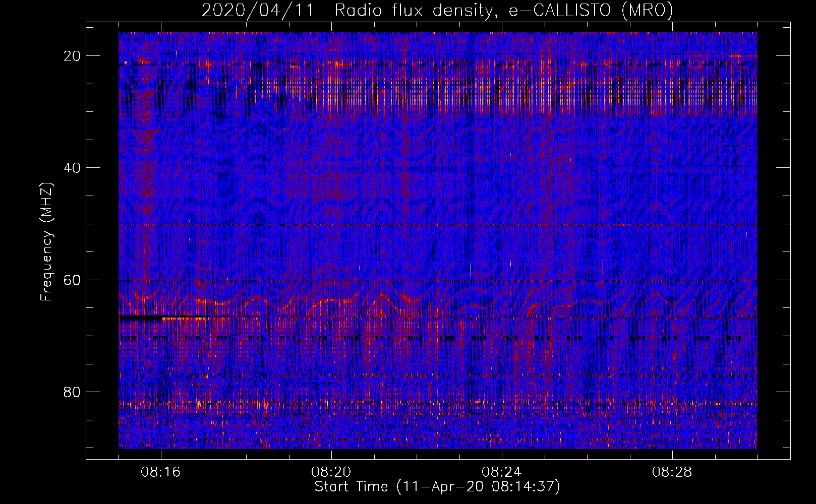Click the 08:28 time tick label

672,472
